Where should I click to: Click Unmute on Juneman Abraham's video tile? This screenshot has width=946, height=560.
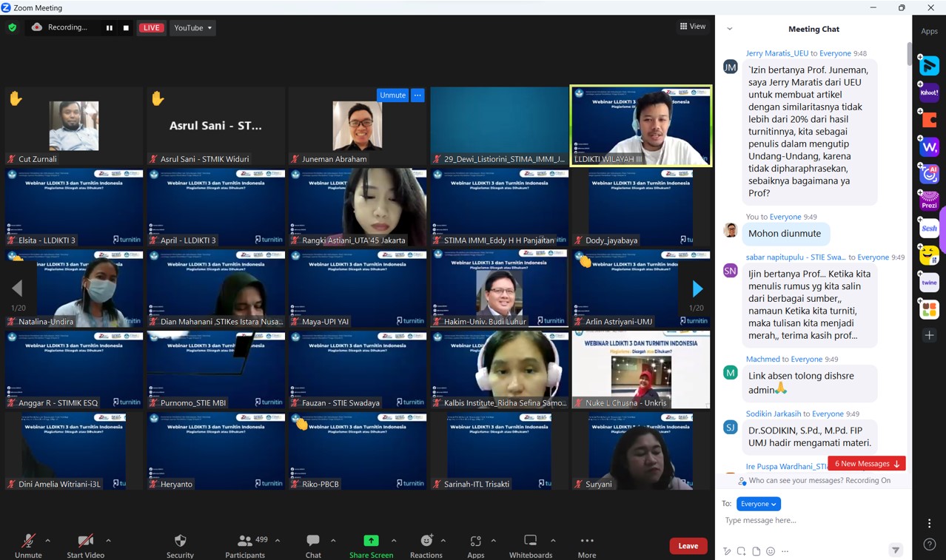point(392,95)
